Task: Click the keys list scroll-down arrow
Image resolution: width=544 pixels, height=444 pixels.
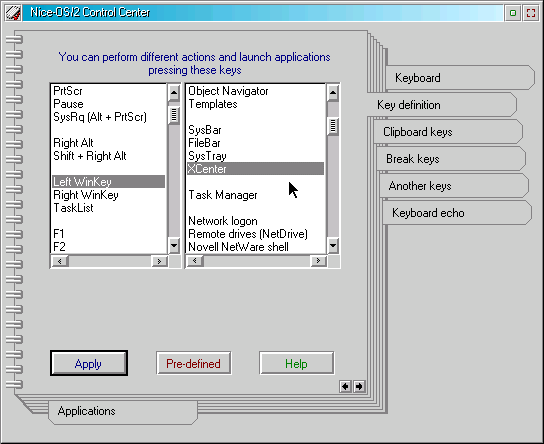Action: click(x=173, y=246)
